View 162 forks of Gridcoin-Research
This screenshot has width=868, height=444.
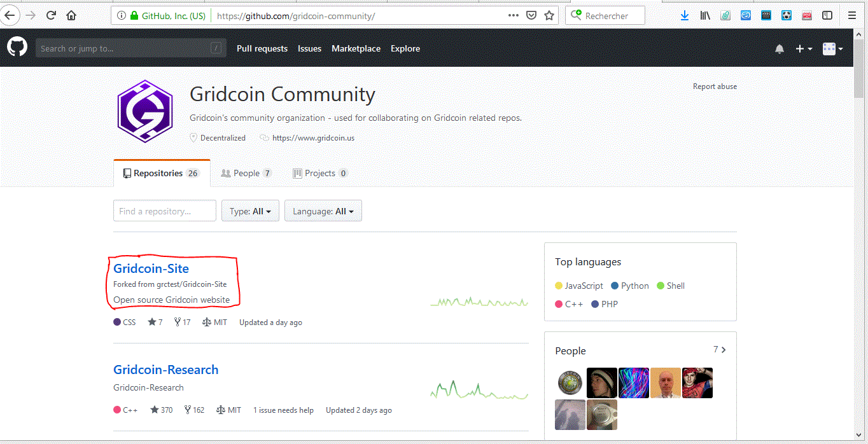194,410
